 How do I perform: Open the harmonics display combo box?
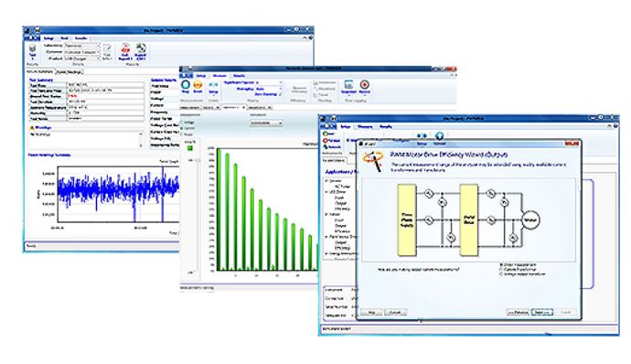pyautogui.click(x=266, y=123)
